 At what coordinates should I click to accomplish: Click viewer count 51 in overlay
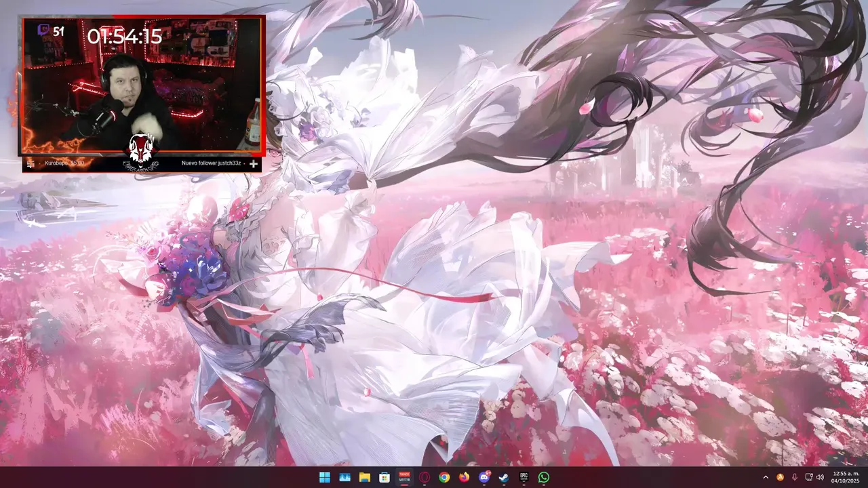(58, 31)
